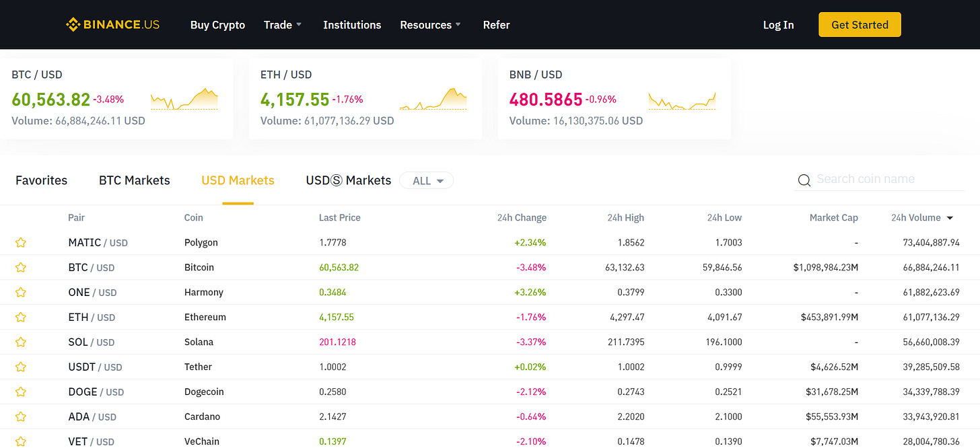
Task: Sort by 24h High column header
Action: (625, 217)
